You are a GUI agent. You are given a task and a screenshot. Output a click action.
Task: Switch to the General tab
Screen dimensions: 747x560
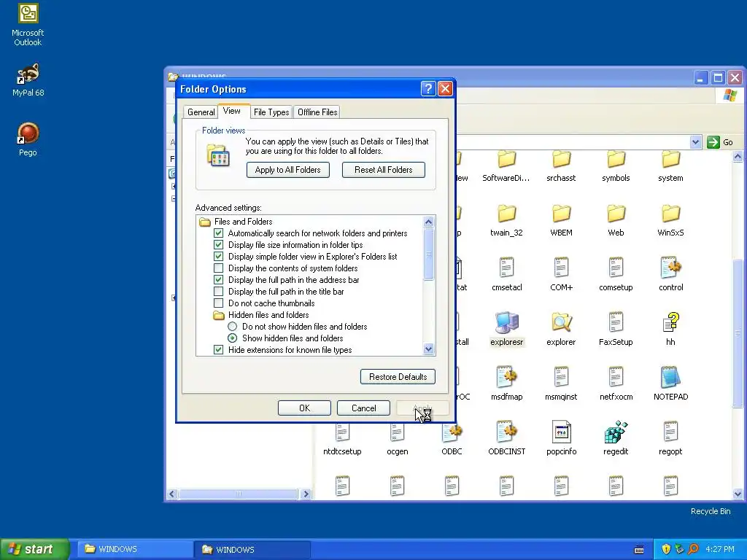coord(201,112)
